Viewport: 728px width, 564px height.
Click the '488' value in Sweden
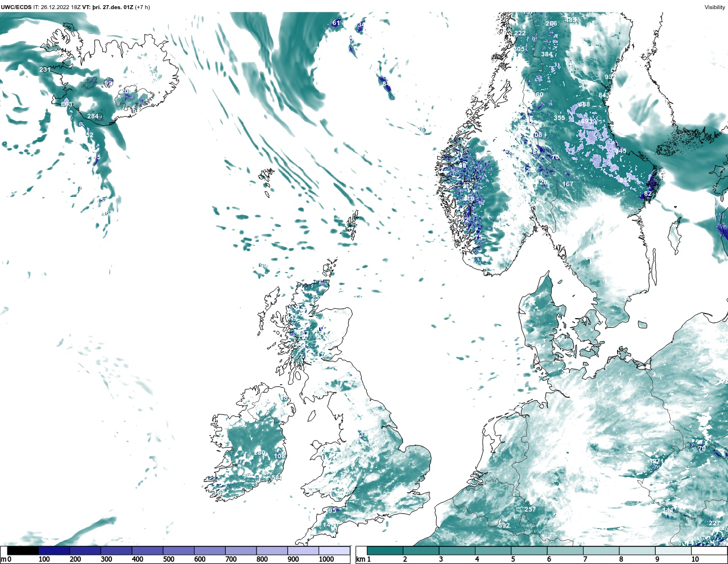(x=584, y=104)
